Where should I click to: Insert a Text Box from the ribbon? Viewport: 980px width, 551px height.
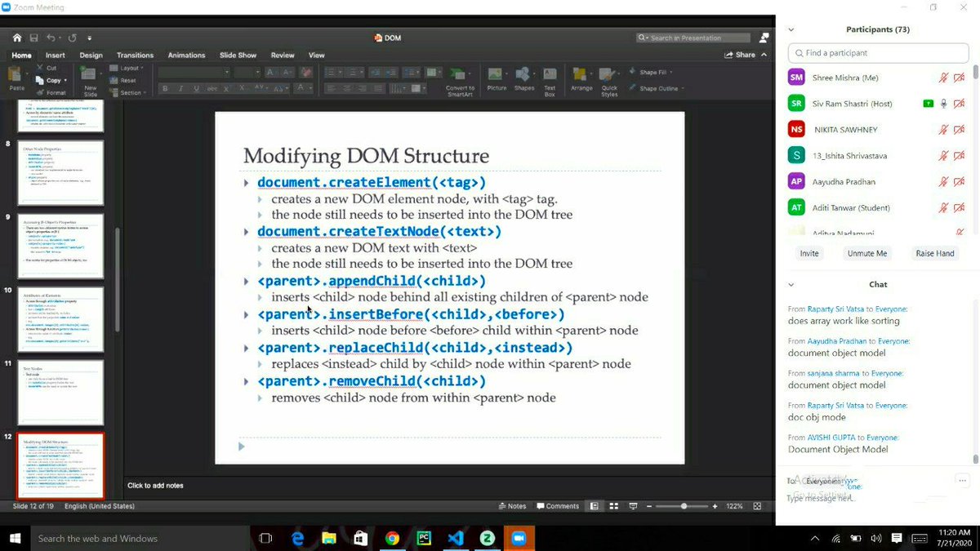tap(549, 78)
